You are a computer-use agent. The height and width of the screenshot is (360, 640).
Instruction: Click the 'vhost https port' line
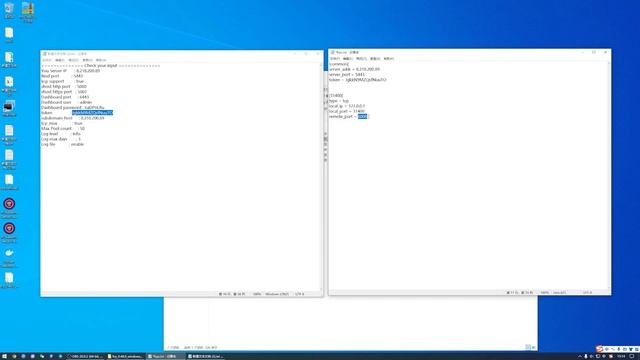click(64, 92)
